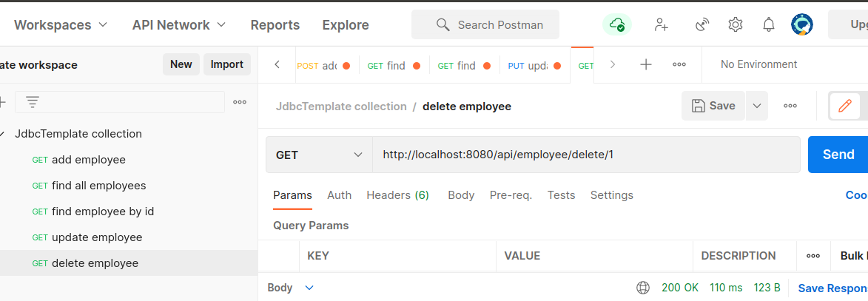Switch to the Params tab
Image resolution: width=868 pixels, height=301 pixels.
tap(292, 195)
